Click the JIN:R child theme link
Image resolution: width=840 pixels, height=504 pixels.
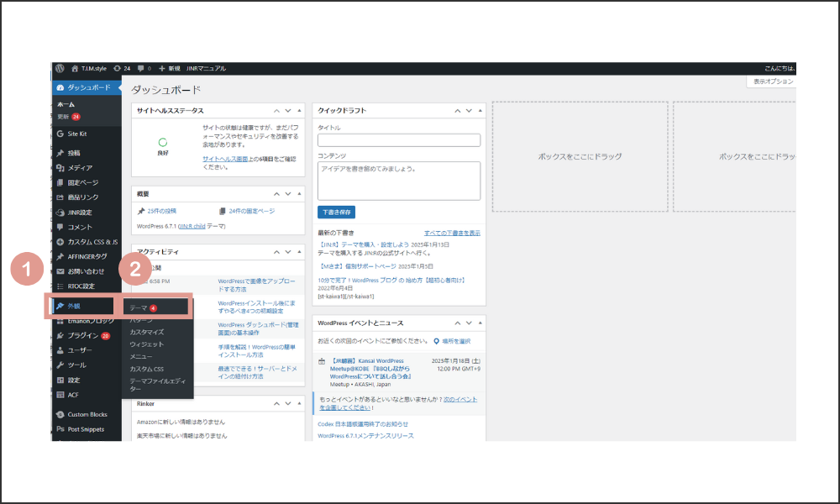pos(192,227)
